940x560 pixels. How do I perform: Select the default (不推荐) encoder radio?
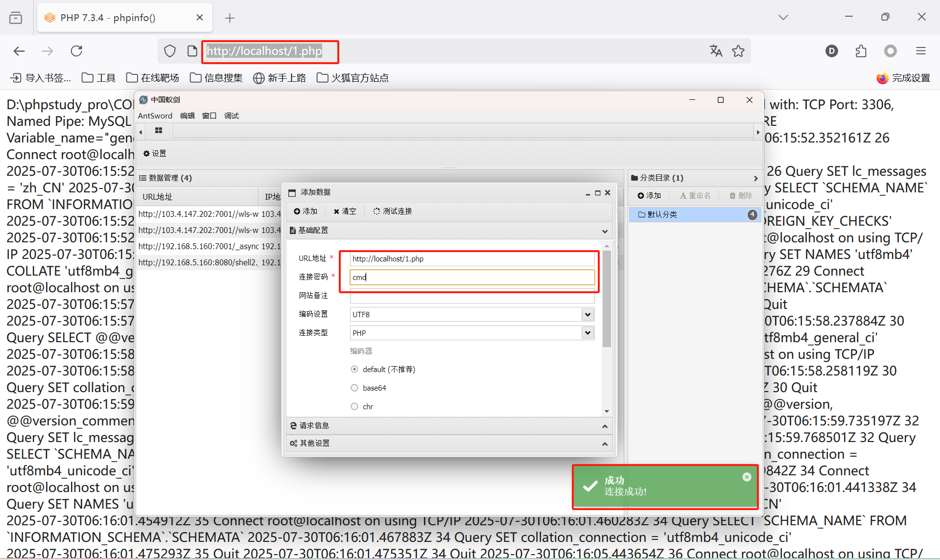(x=354, y=369)
